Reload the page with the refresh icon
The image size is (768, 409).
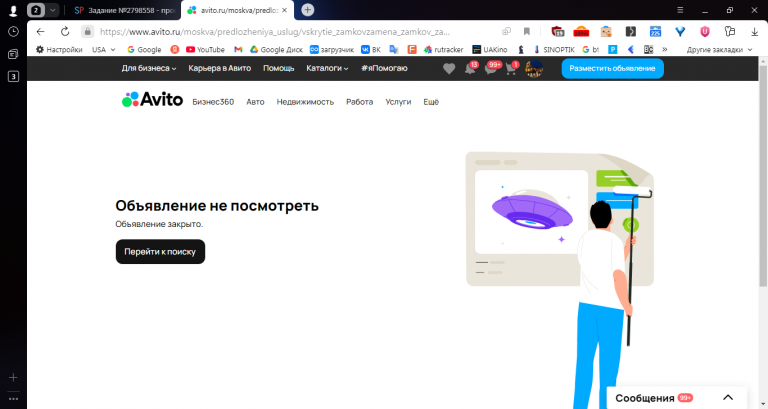tap(65, 32)
